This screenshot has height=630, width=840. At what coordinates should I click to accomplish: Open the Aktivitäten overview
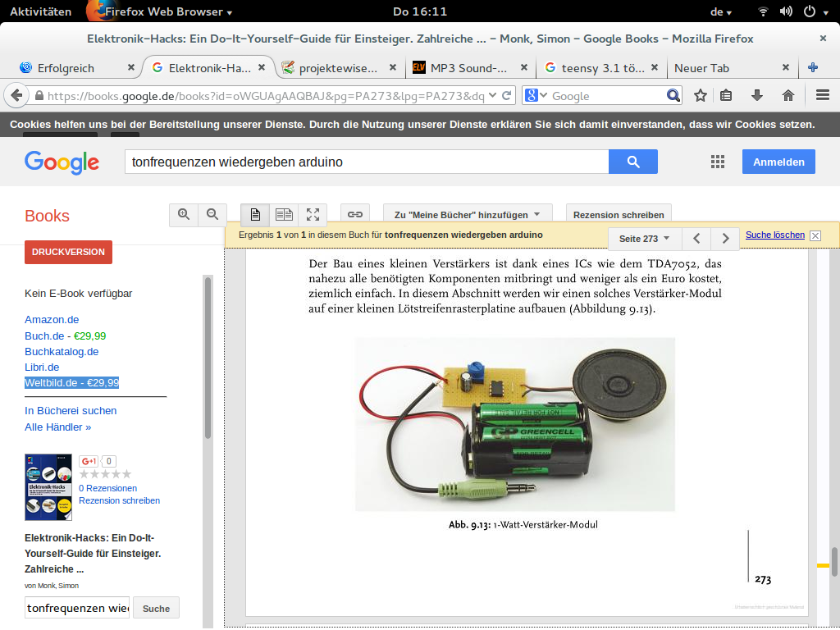pos(41,11)
